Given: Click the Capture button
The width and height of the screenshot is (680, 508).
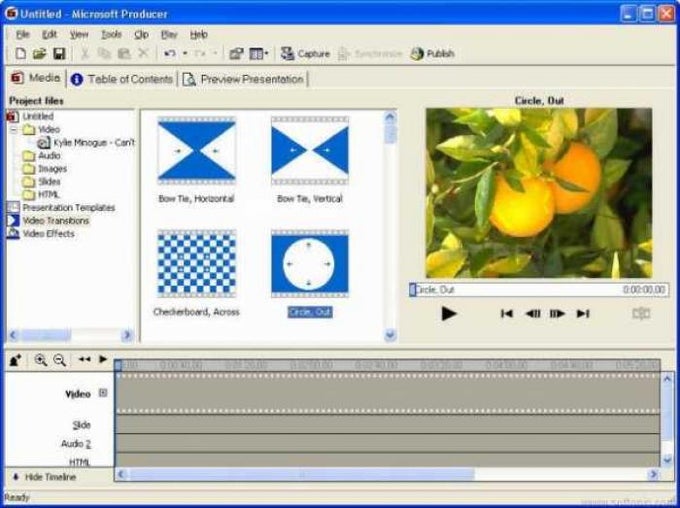Looking at the screenshot, I should click(305, 54).
